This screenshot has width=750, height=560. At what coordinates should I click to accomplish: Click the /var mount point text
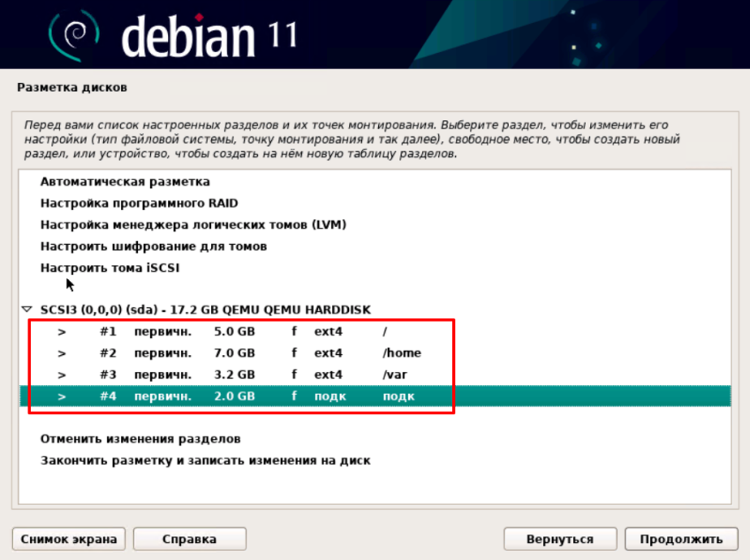click(395, 375)
